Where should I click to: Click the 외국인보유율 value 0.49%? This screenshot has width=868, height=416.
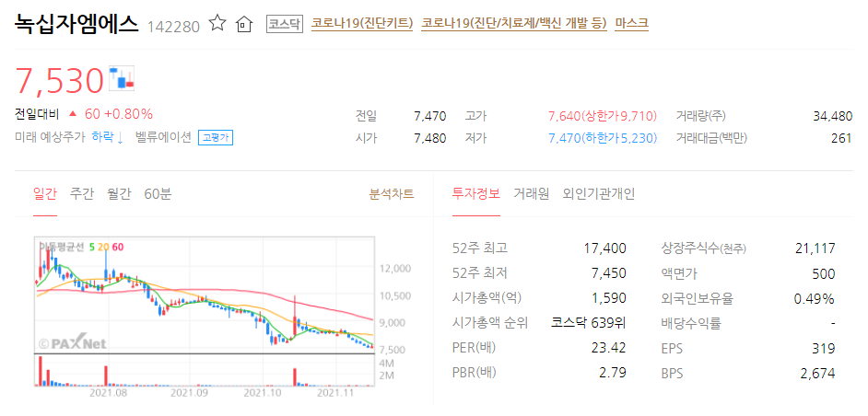click(814, 298)
